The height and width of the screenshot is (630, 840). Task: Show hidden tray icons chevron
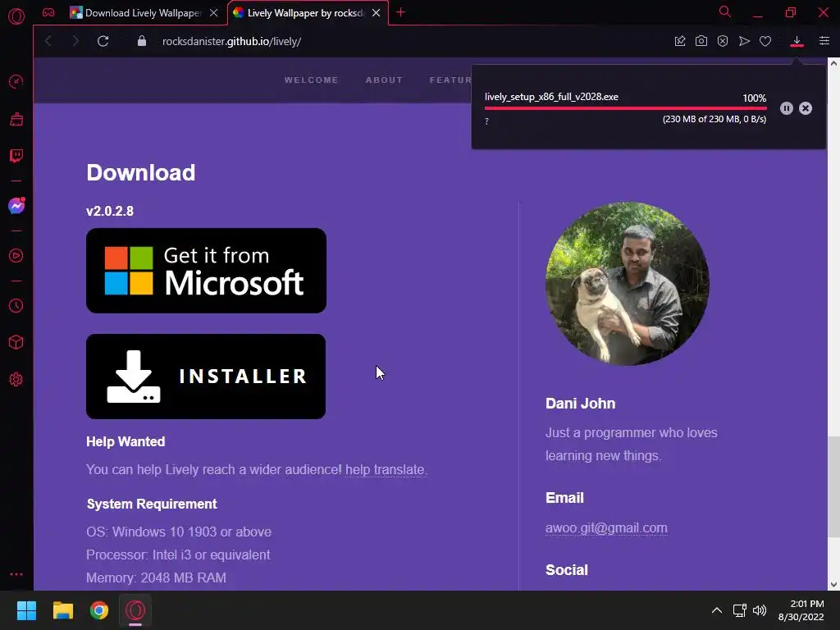(717, 610)
